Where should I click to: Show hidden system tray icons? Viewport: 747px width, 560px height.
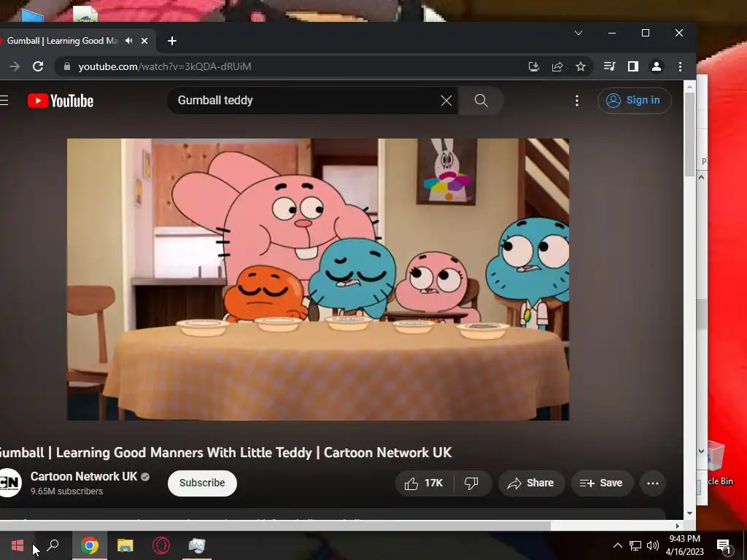tap(617, 545)
